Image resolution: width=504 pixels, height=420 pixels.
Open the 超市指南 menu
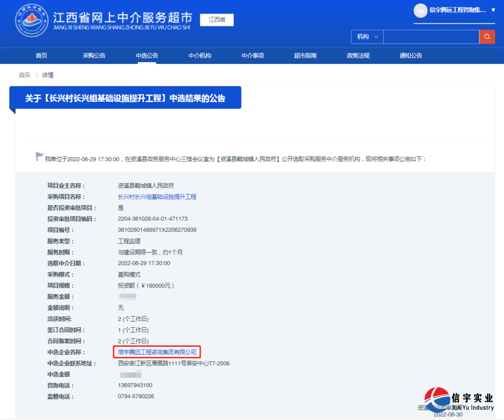[305, 55]
